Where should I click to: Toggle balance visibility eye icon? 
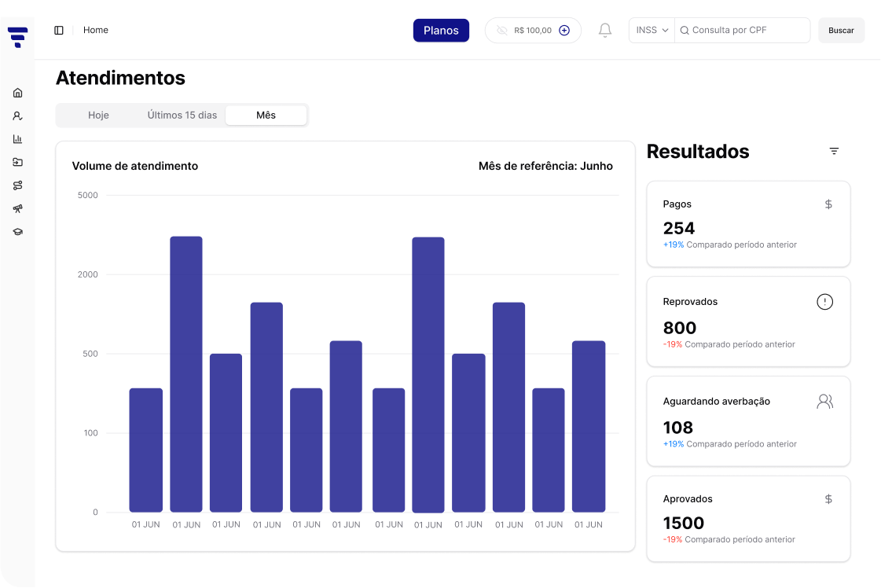(501, 31)
